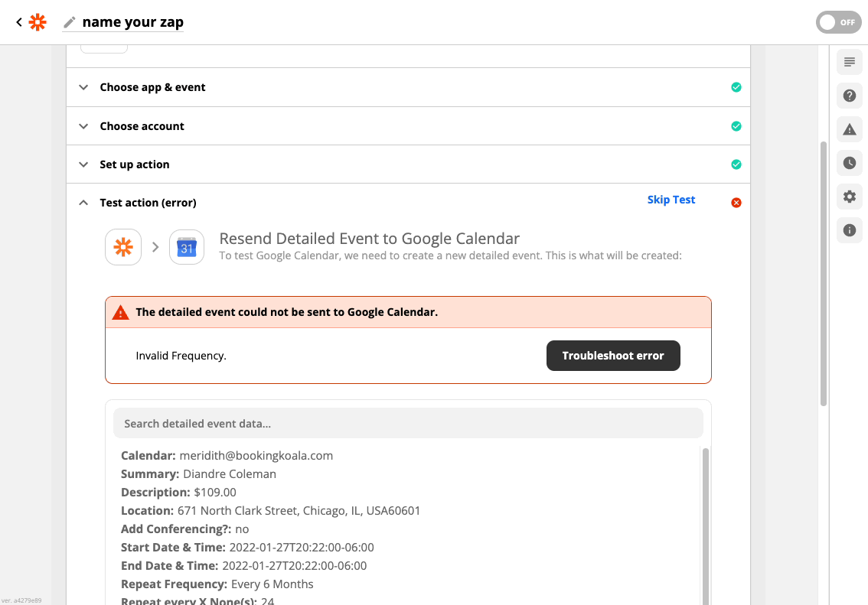The image size is (868, 605).
Task: Expand the Set up action section
Action: [x=135, y=164]
